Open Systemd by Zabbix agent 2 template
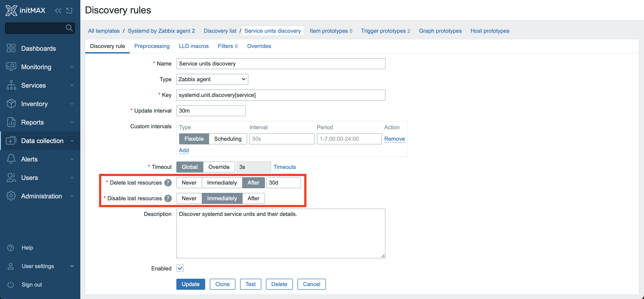 [x=161, y=31]
